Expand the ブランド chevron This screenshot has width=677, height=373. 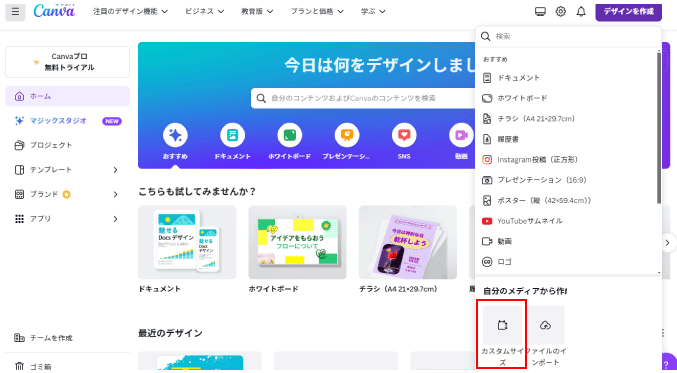pos(115,194)
